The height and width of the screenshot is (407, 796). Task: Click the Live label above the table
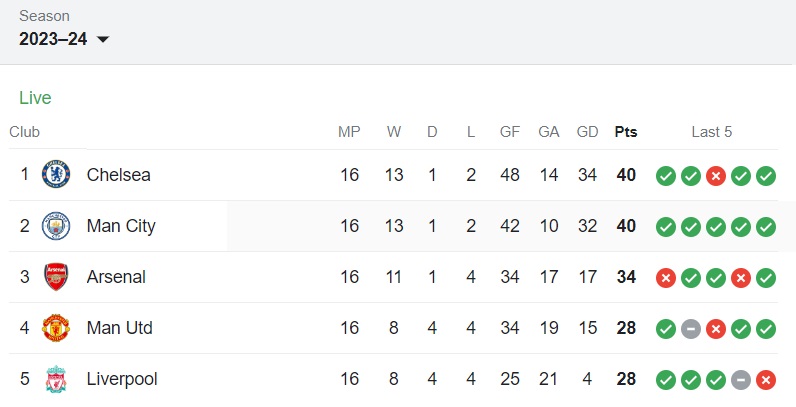point(35,98)
